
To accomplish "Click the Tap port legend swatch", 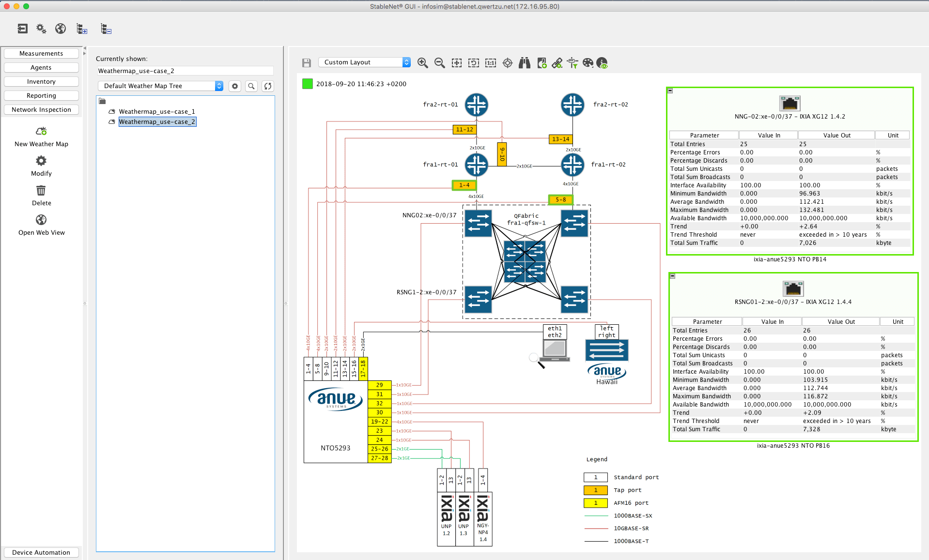I will tap(596, 490).
